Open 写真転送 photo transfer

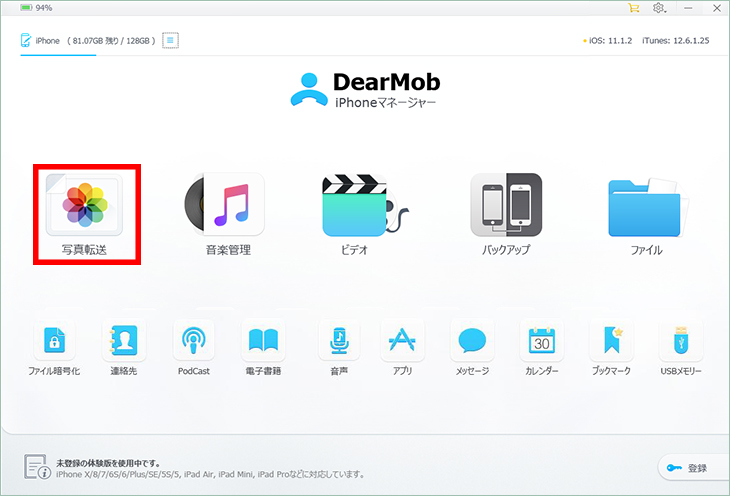[85, 214]
